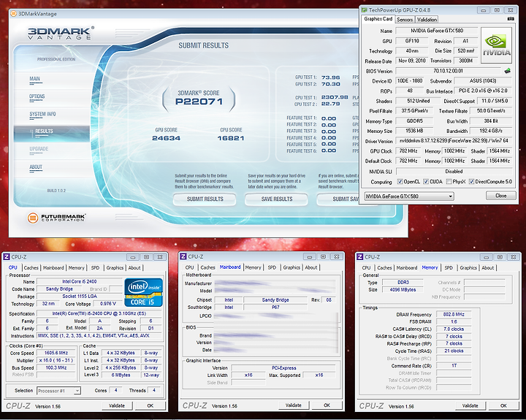Click the GPU Clock value 782 MHz

click(x=408, y=151)
